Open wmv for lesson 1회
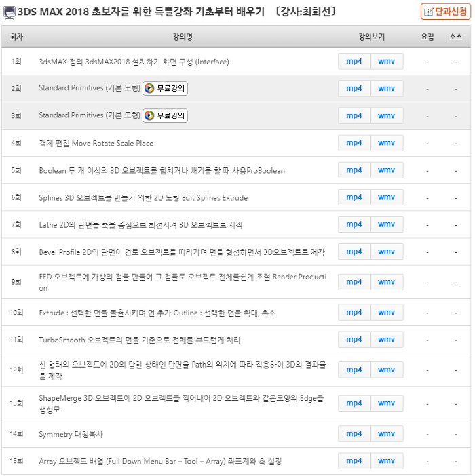 pos(387,61)
